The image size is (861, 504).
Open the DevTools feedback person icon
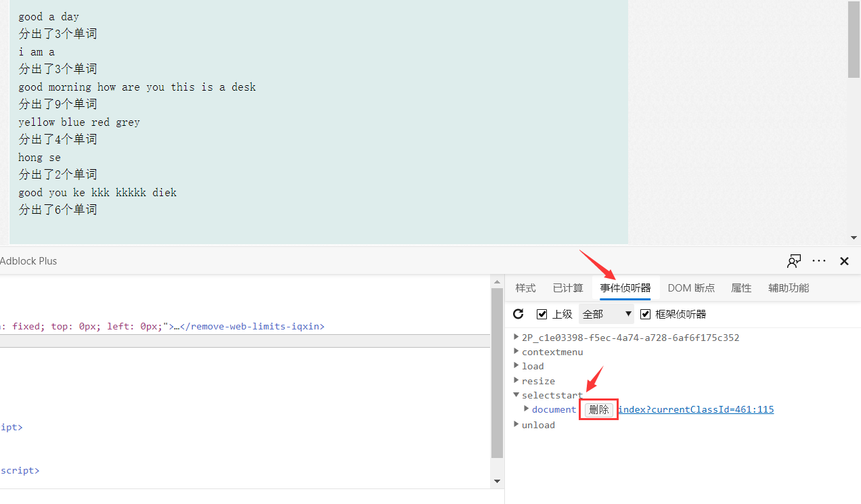[x=794, y=261]
